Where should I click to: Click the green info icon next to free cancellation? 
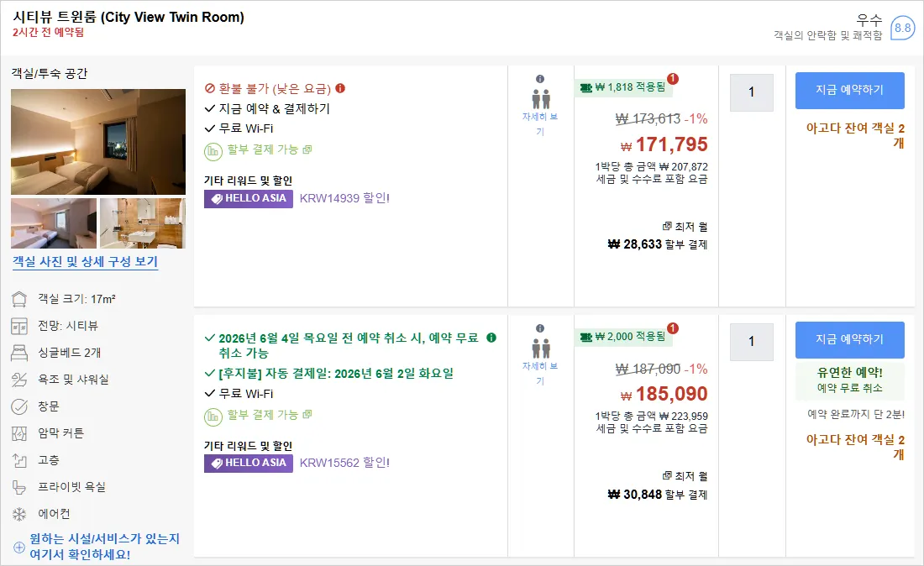[491, 338]
